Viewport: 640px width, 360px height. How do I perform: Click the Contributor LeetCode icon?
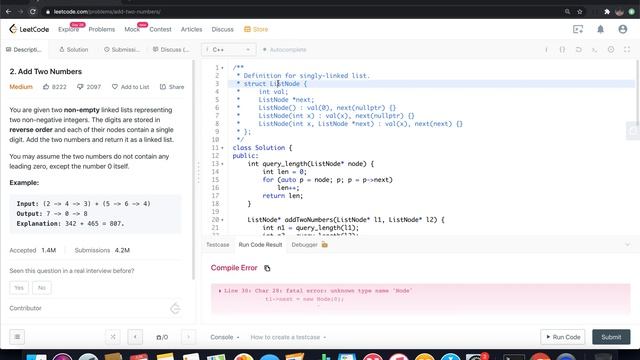175,308
